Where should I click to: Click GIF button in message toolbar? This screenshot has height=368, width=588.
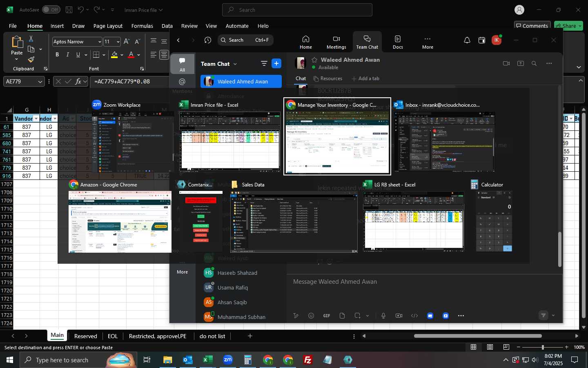[x=327, y=316]
